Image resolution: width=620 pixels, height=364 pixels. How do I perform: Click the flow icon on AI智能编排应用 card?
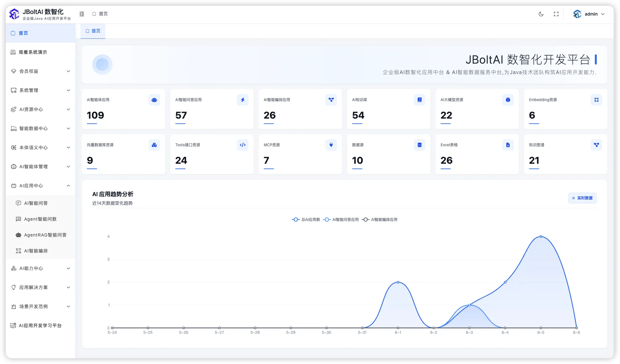pos(331,100)
